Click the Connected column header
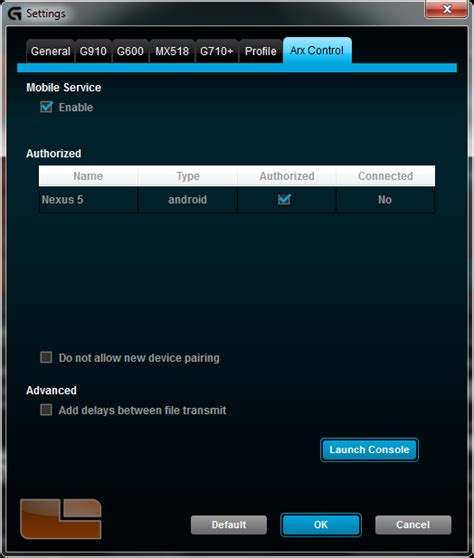Image resolution: width=474 pixels, height=558 pixels. (x=385, y=176)
